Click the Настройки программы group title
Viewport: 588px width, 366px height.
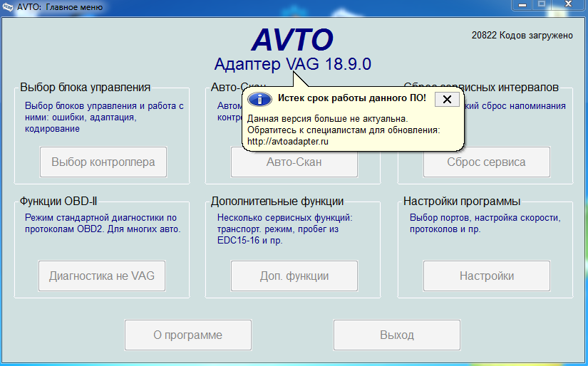(x=462, y=202)
